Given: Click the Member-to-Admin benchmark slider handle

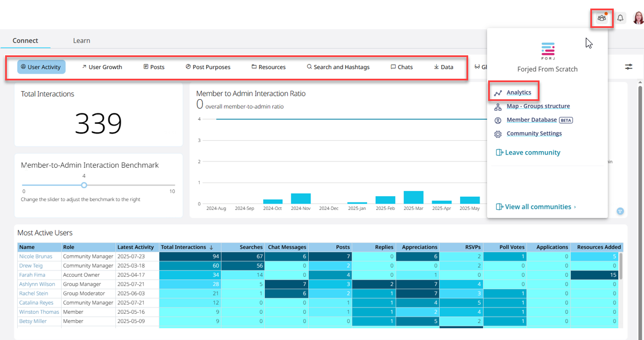Looking at the screenshot, I should coord(84,185).
